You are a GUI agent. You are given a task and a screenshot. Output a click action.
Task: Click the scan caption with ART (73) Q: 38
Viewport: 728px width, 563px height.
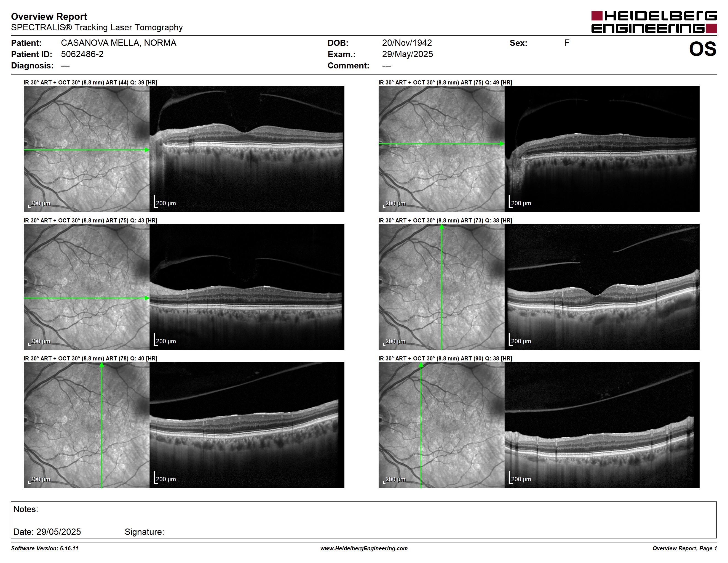[x=445, y=221]
